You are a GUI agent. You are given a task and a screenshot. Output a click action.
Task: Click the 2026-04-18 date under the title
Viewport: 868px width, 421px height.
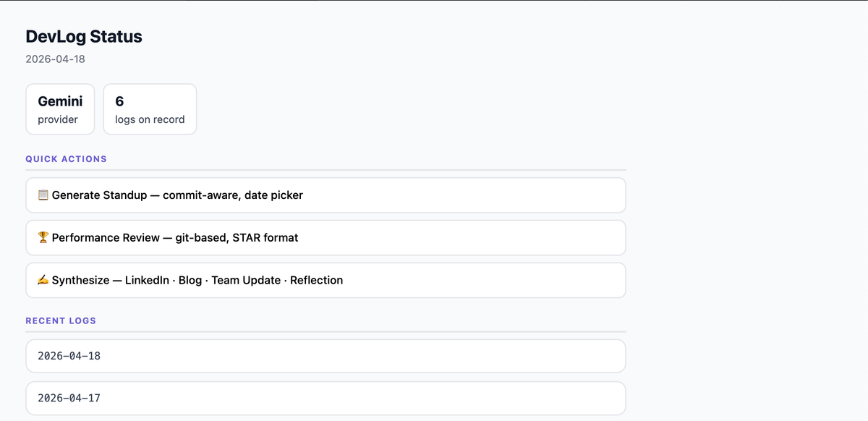[55, 59]
